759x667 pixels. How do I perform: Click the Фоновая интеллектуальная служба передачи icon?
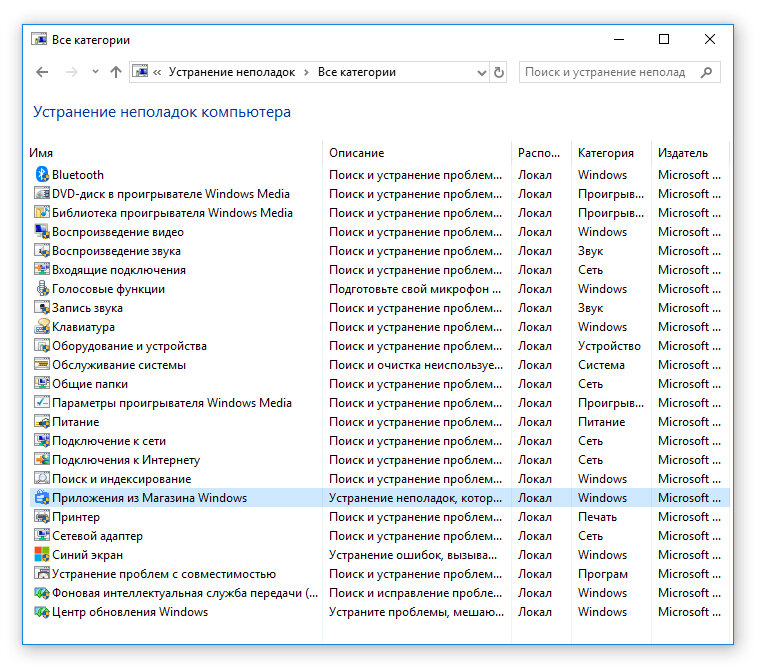pyautogui.click(x=42, y=592)
